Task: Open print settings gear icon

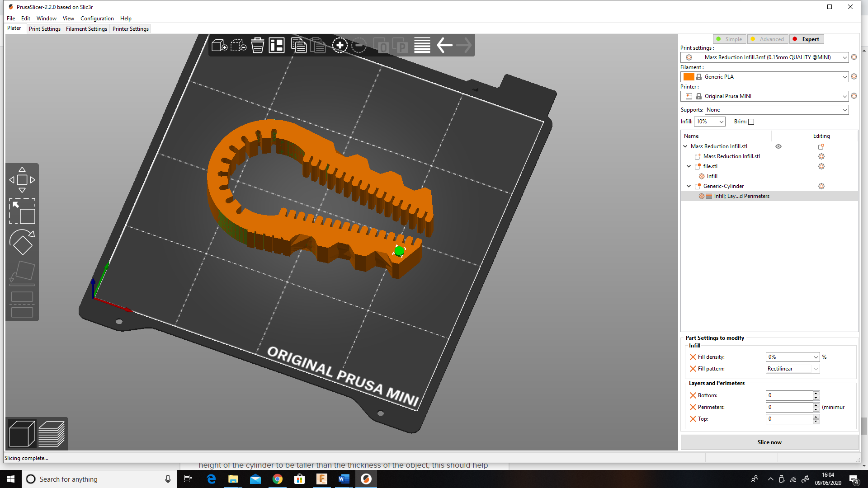Action: 854,57
